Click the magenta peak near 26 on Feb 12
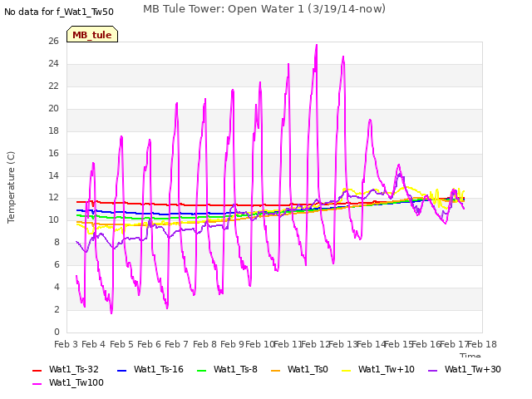This screenshot has width=532, height=399. [x=317, y=45]
